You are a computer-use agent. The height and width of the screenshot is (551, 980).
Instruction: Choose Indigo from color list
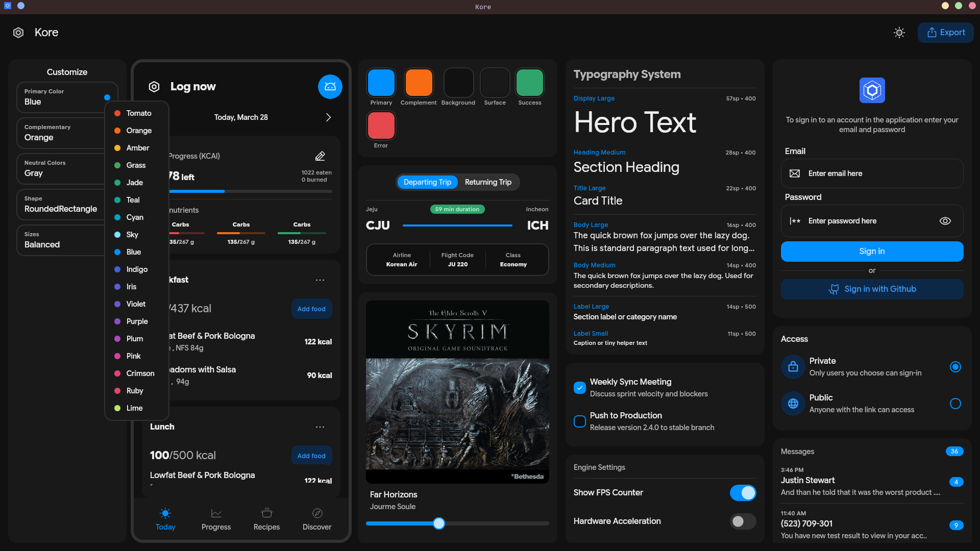coord(137,269)
